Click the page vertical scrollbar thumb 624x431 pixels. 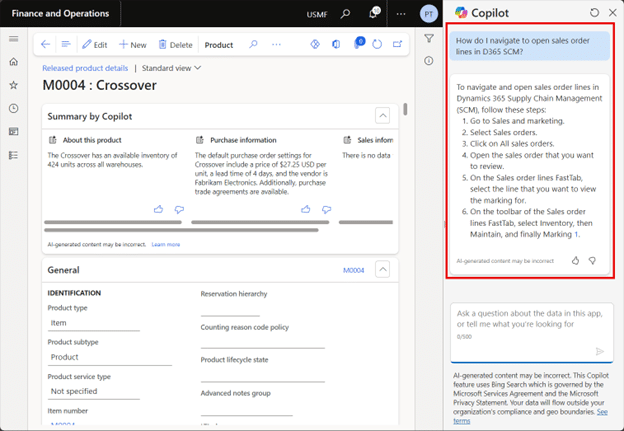click(x=405, y=109)
